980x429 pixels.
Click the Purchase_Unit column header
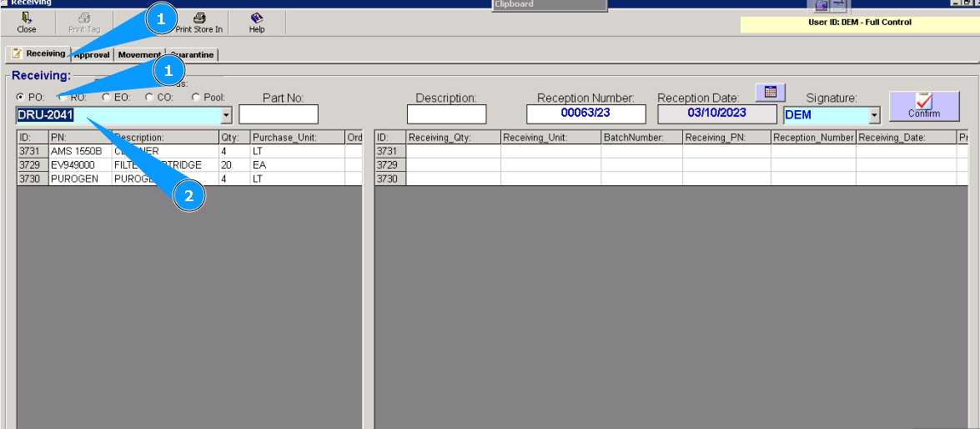tap(298, 138)
